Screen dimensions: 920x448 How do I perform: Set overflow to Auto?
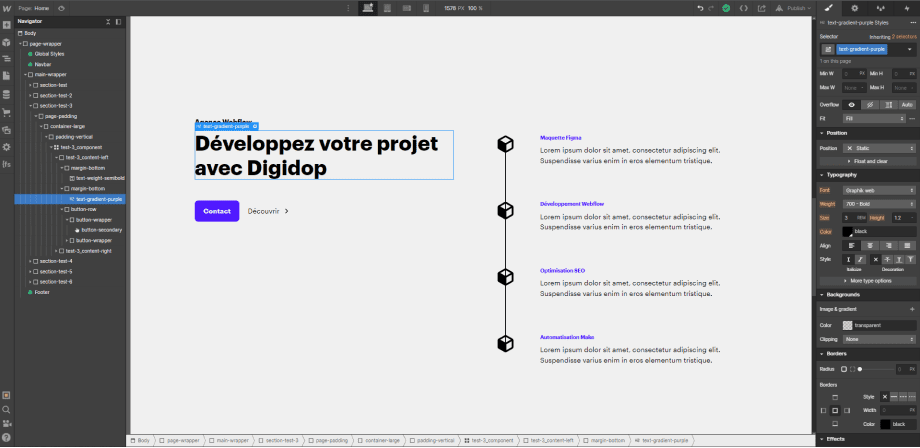click(x=907, y=104)
